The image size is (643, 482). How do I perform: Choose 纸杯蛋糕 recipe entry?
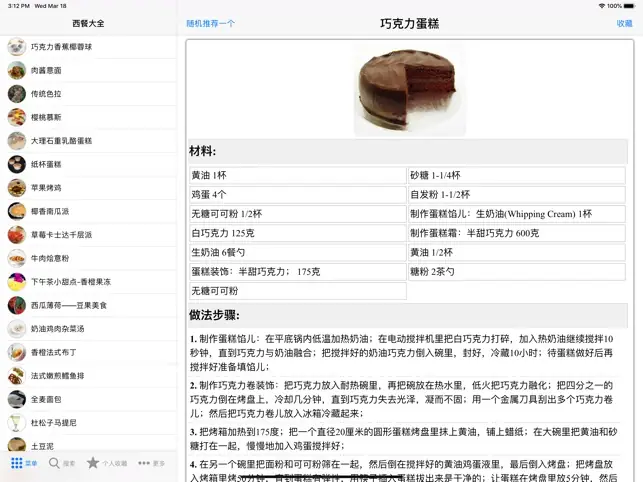[x=46, y=164]
